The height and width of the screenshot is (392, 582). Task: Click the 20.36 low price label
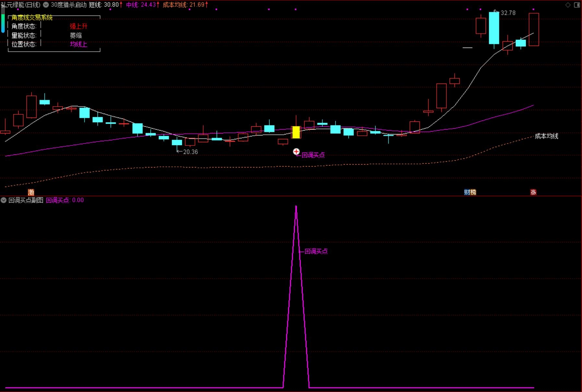point(190,152)
